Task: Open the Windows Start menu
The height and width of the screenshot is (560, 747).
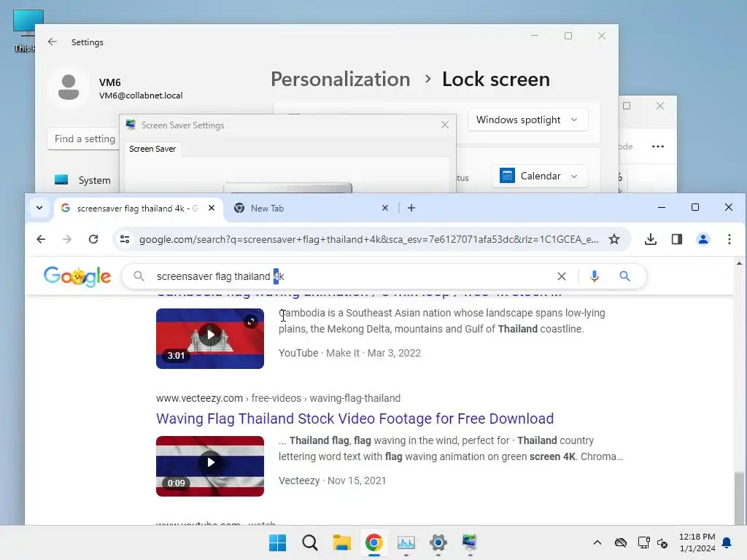Action: tap(278, 542)
